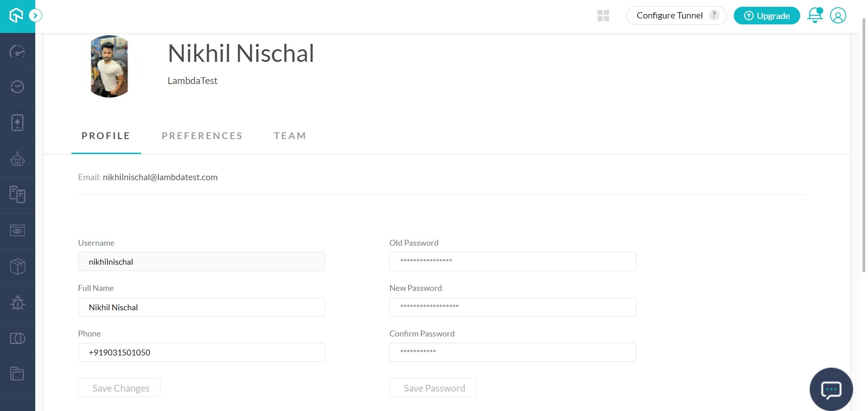Switch to the Preferences tab
The width and height of the screenshot is (868, 411).
[202, 136]
